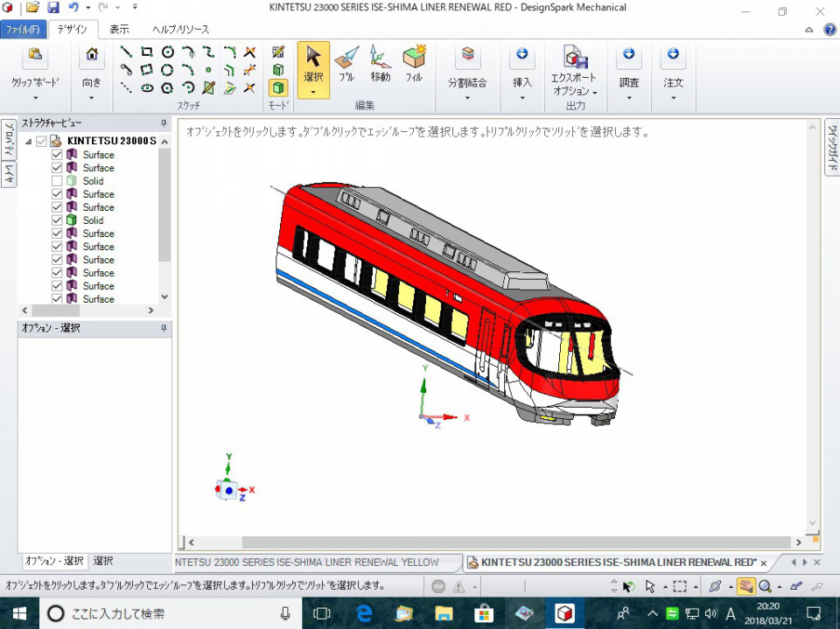The image size is (840, 629).
Task: Open the 分割結合 dropdown
Action: pos(467,98)
